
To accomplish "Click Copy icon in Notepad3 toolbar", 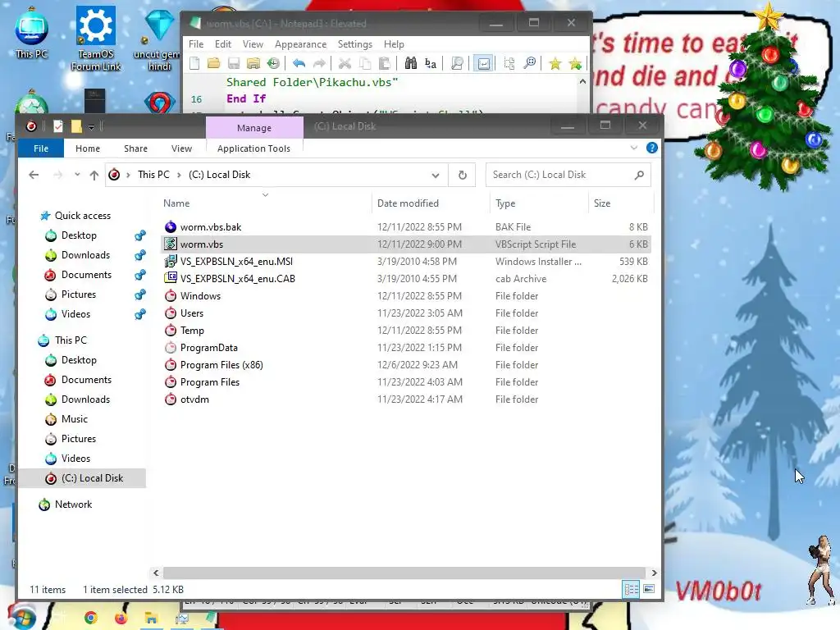I will 365,64.
